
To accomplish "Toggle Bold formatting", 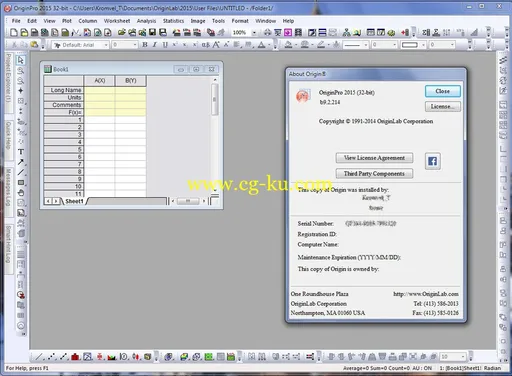I will pyautogui.click(x=145, y=45).
